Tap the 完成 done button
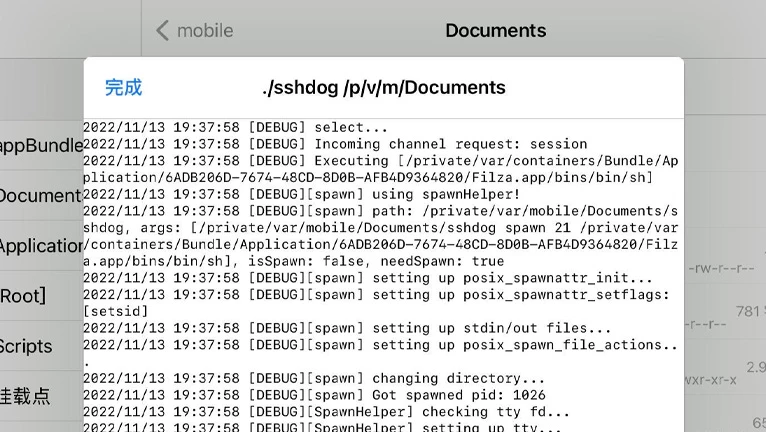The width and height of the screenshot is (766, 432). pyautogui.click(x=123, y=88)
